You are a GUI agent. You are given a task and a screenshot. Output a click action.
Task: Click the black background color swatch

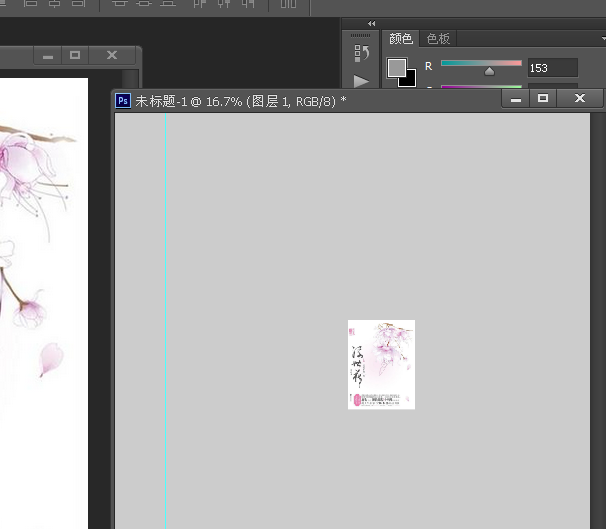(407, 79)
